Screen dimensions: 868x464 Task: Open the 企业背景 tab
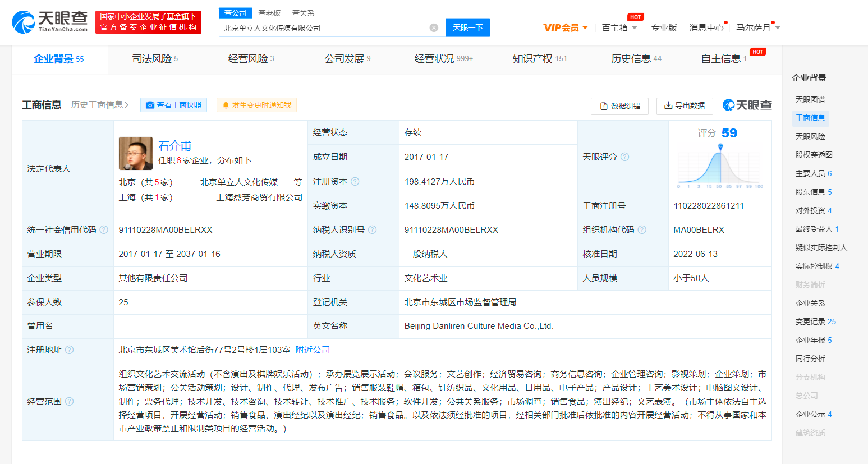coord(59,59)
